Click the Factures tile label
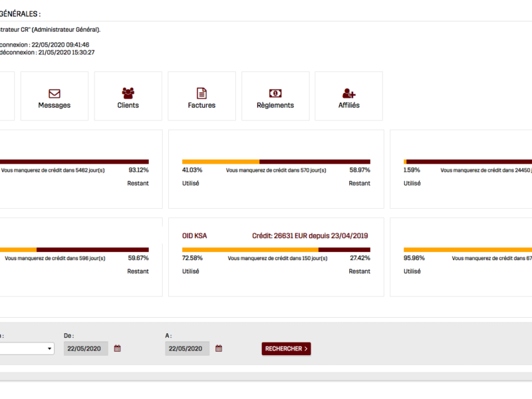 coord(201,105)
